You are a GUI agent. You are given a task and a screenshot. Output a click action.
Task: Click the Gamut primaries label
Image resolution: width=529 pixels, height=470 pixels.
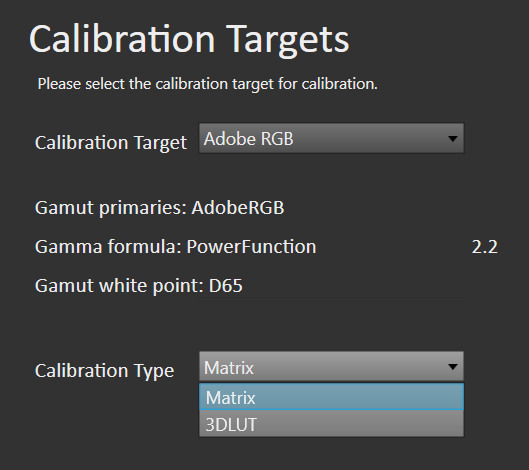[111, 208]
